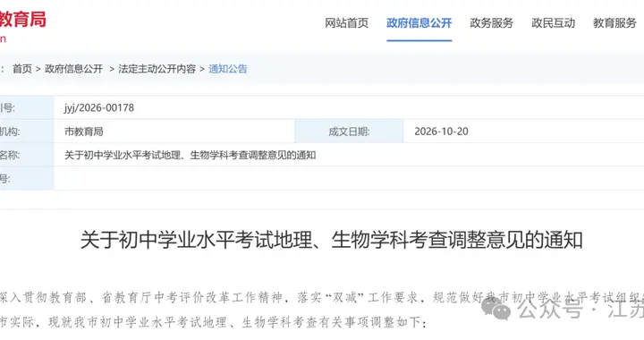Screen dimensions: 644x340
Task: Click the line mentioning 生物学科考查有关事项调整如下
Action: (214, 322)
